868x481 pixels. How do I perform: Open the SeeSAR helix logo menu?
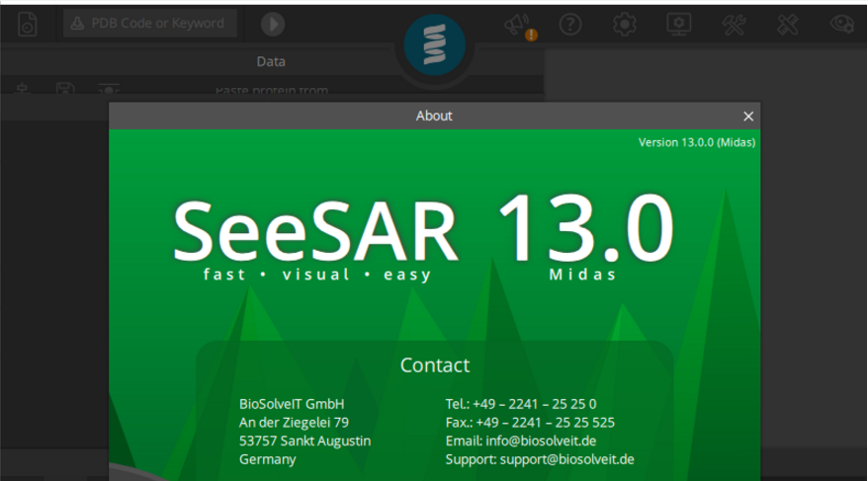[434, 44]
